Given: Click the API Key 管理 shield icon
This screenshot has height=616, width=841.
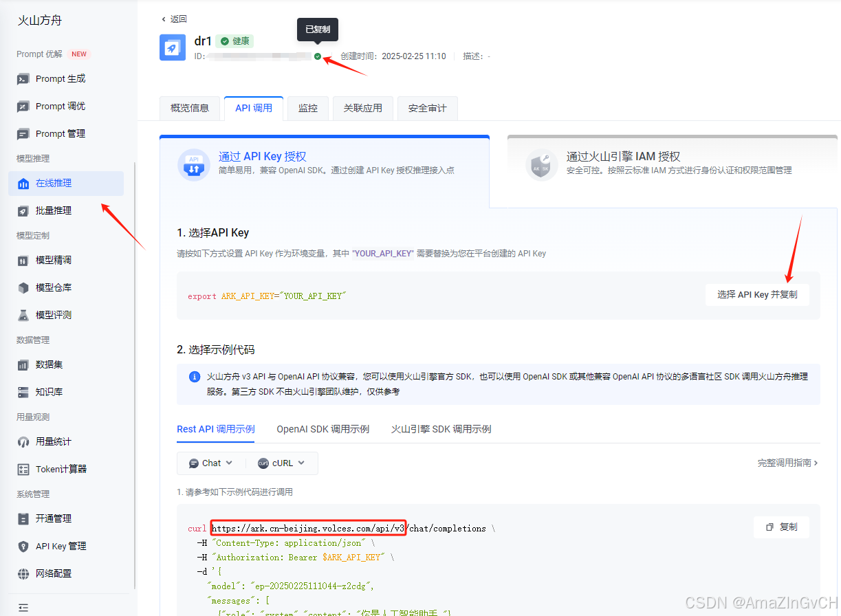Looking at the screenshot, I should click(23, 547).
